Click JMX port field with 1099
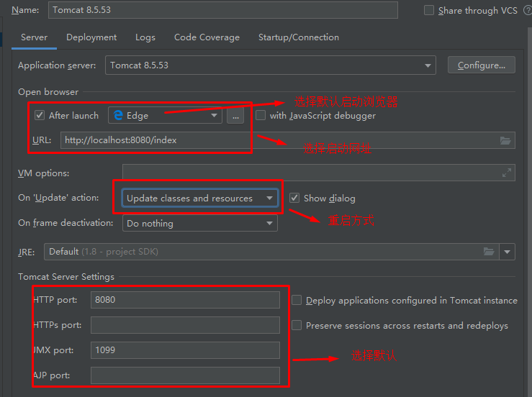 tap(185, 350)
